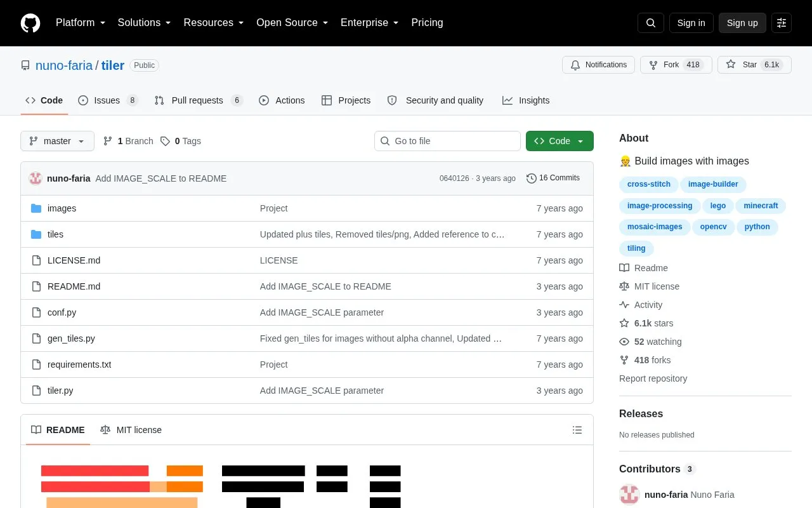Click the scale icon next to MIT license sidebar
The image size is (812, 508).
coord(624,286)
